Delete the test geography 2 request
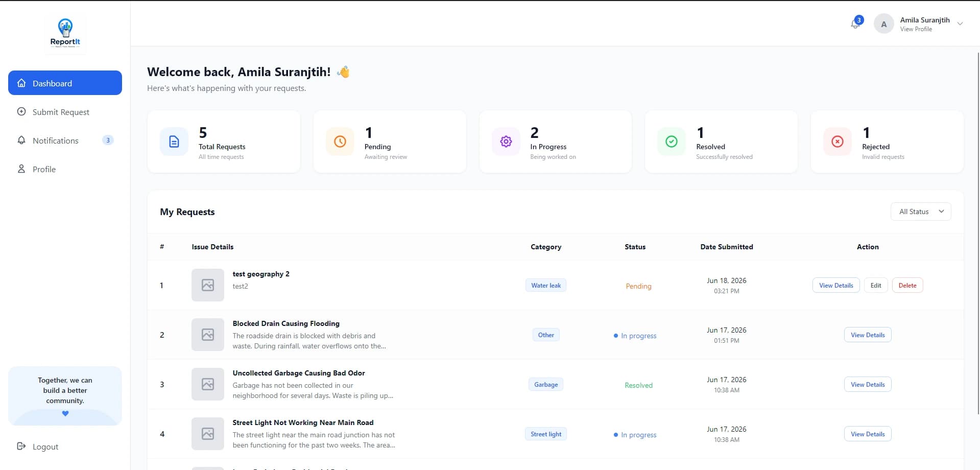The height and width of the screenshot is (470, 980). pos(907,285)
